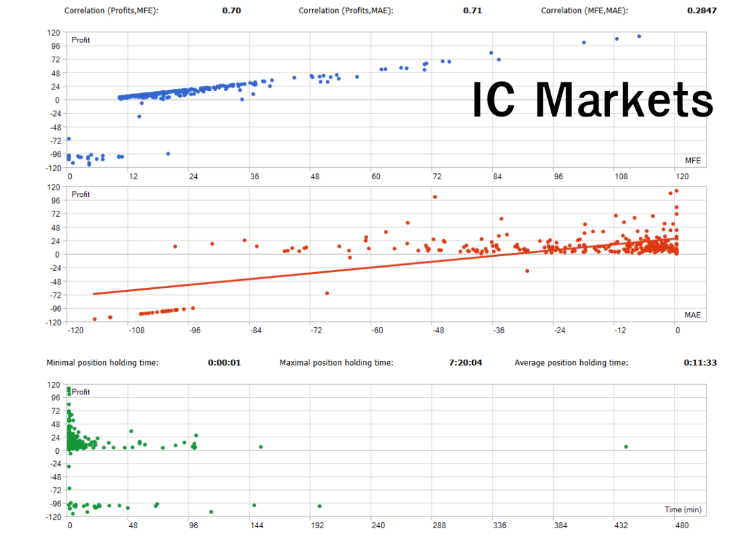756x544 pixels.
Task: Click the "Correlation (Profits,MAE):" label
Action: pyautogui.click(x=346, y=11)
